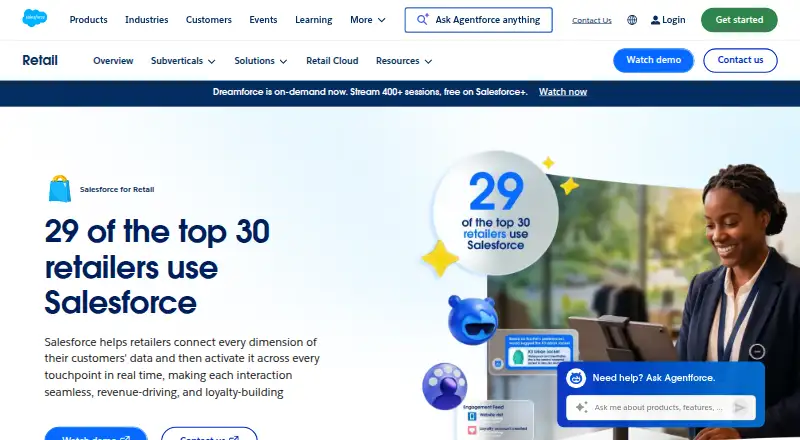Open the Products menu

pos(88,20)
